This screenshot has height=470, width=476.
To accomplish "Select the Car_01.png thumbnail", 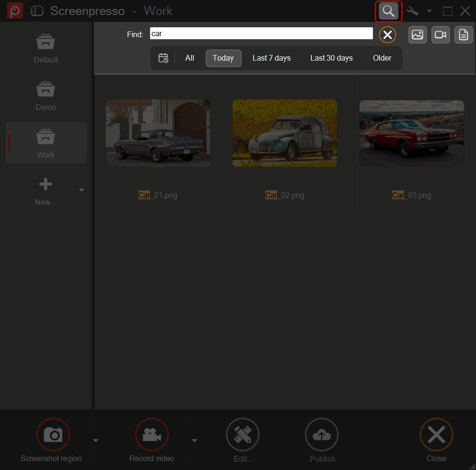I will (x=158, y=133).
